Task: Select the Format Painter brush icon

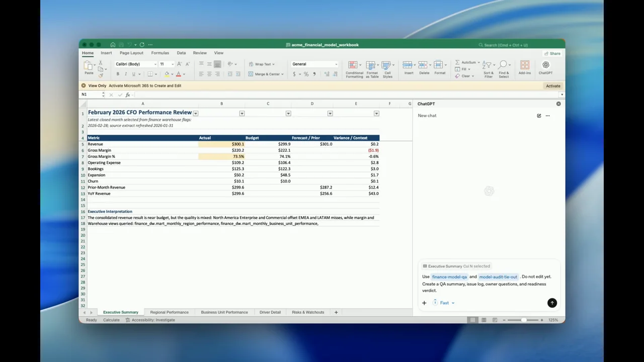Action: pos(100,75)
